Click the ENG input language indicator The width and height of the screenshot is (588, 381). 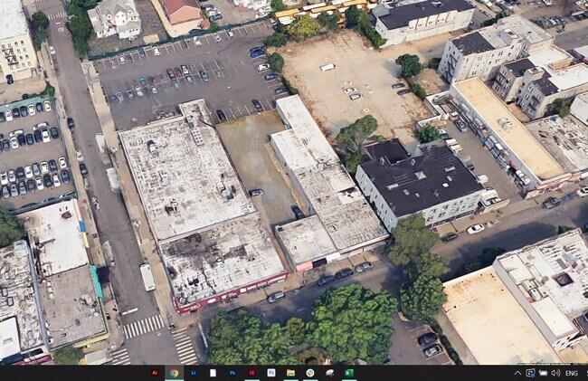click(572, 373)
